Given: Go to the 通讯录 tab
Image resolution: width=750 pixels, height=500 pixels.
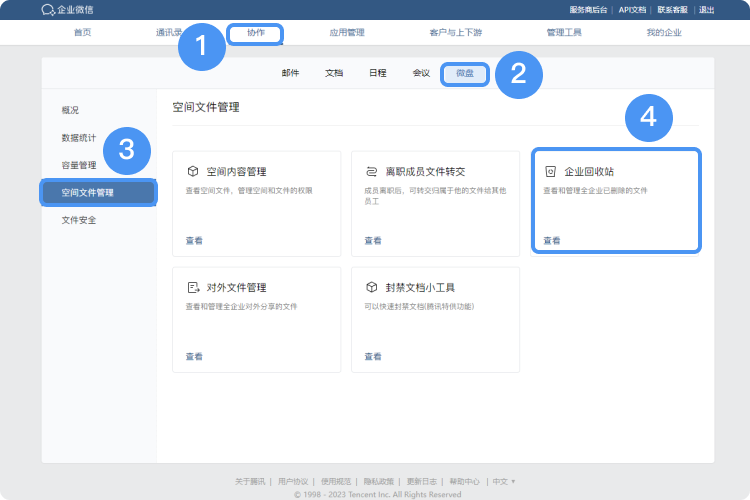Looking at the screenshot, I should click(167, 33).
